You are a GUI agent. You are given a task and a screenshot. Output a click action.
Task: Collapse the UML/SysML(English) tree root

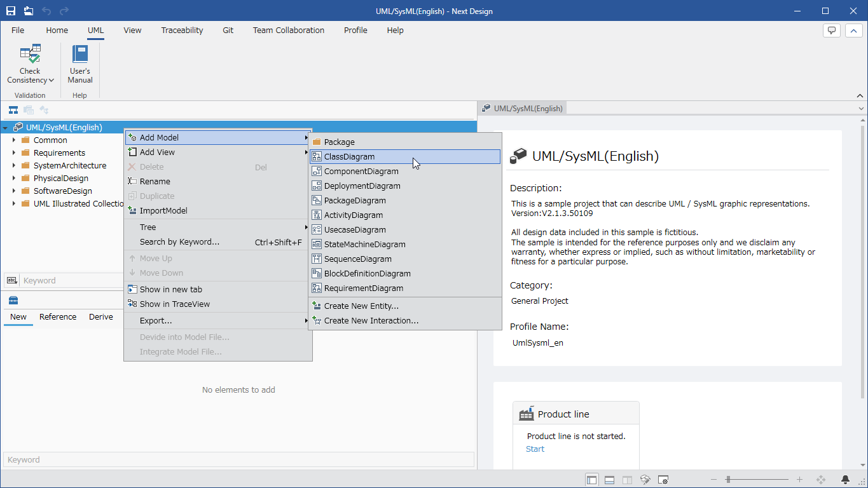pyautogui.click(x=5, y=128)
